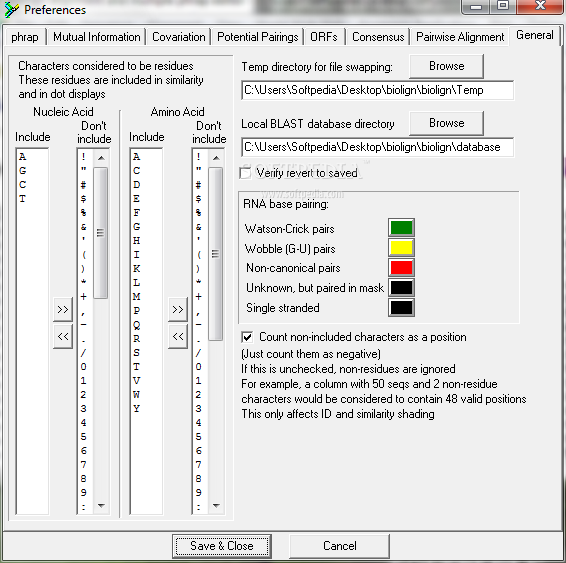
Task: Switch to Pairwise Alignment tab
Action: tap(460, 37)
